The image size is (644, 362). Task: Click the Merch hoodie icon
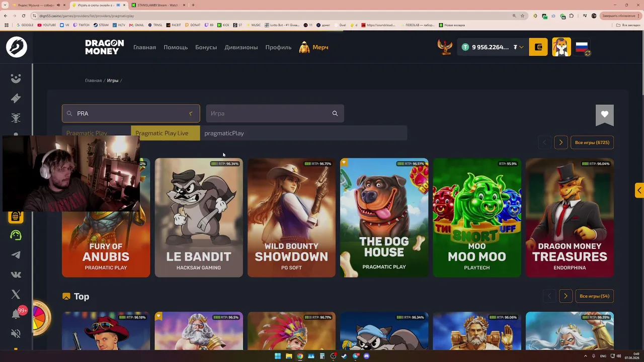point(304,47)
